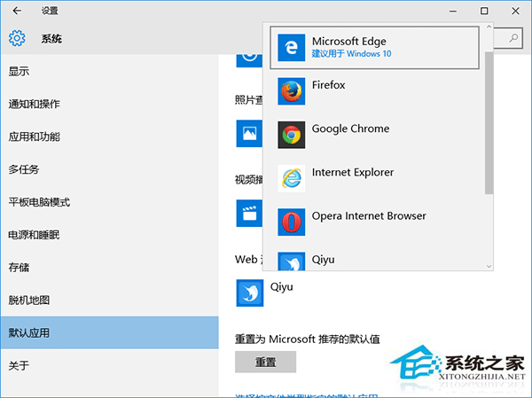Click the Microsoft Edge icon in the list
Screen dimensions: 532x398
click(291, 48)
